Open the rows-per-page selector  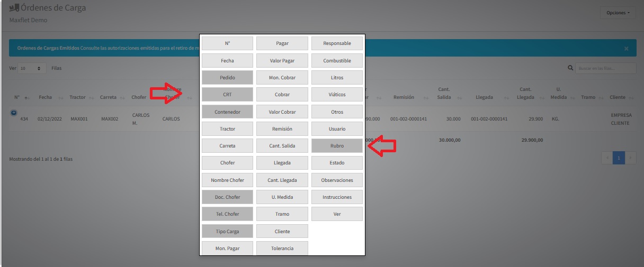(32, 69)
